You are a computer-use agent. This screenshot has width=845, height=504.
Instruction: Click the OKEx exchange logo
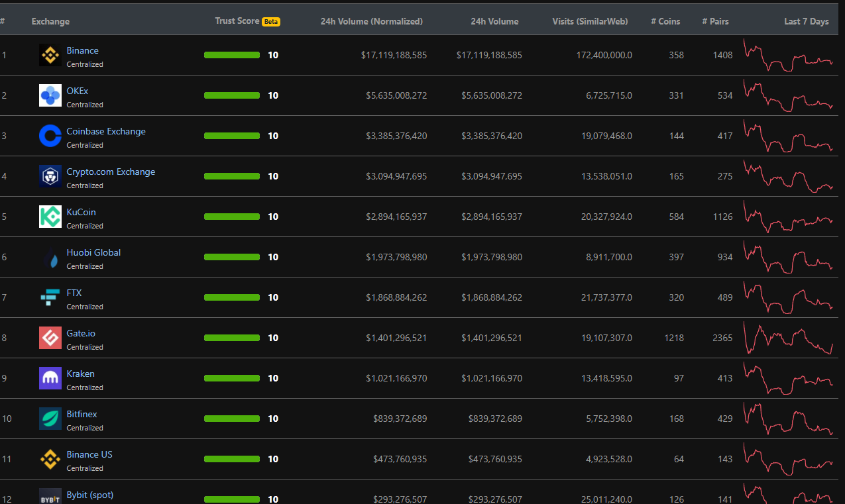pyautogui.click(x=50, y=96)
